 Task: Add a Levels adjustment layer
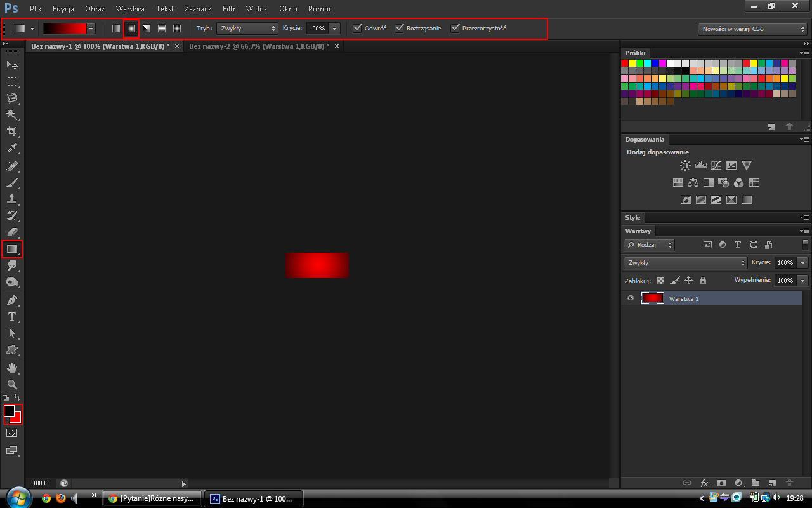pyautogui.click(x=700, y=166)
